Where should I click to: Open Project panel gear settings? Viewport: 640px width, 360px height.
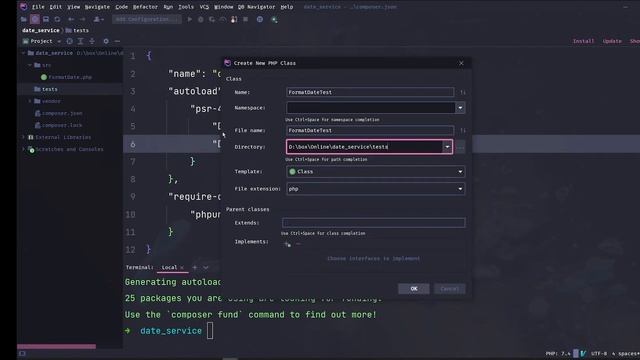coord(106,41)
